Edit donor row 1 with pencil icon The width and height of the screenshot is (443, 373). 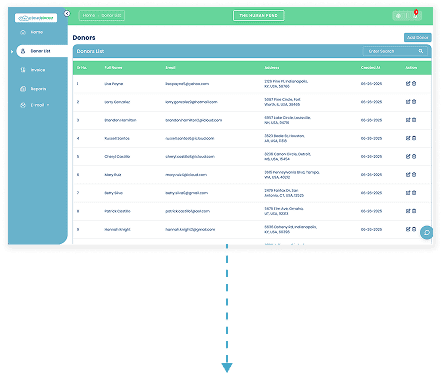(x=408, y=84)
